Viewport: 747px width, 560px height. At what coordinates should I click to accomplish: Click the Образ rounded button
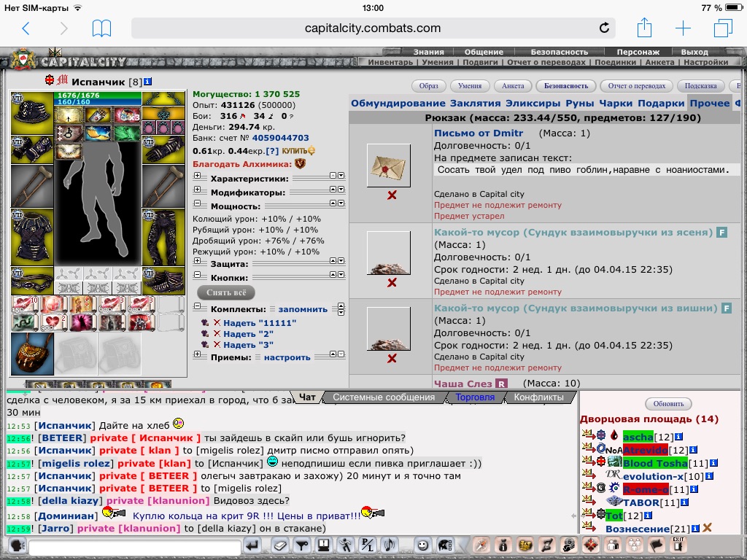(428, 86)
